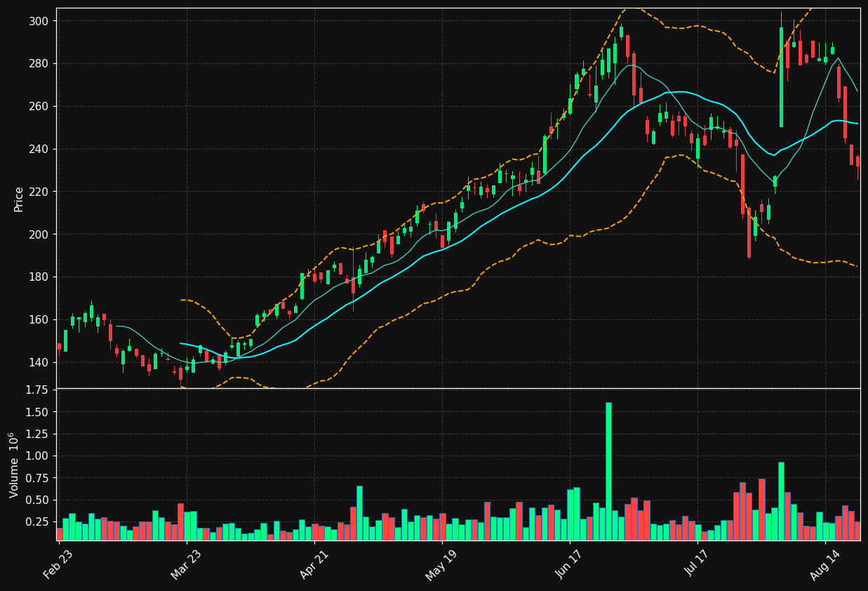Click the 0.25 volume tick label

point(37,522)
